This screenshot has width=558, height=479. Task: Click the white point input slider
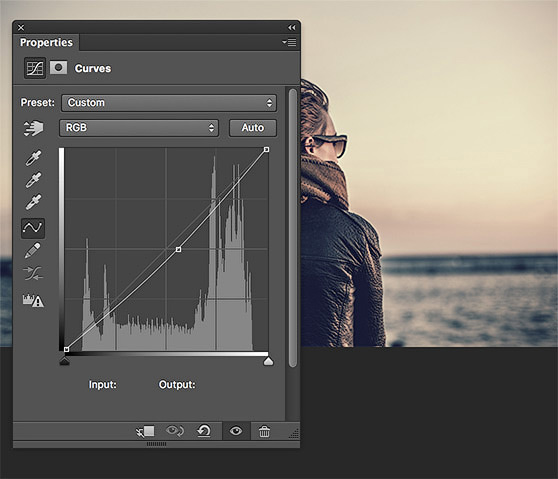click(268, 362)
